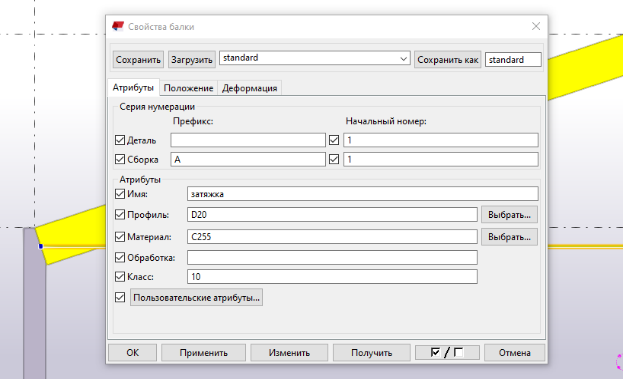Image resolution: width=623 pixels, height=379 pixels.
Task: Click the Материал field with C255
Action: click(332, 237)
